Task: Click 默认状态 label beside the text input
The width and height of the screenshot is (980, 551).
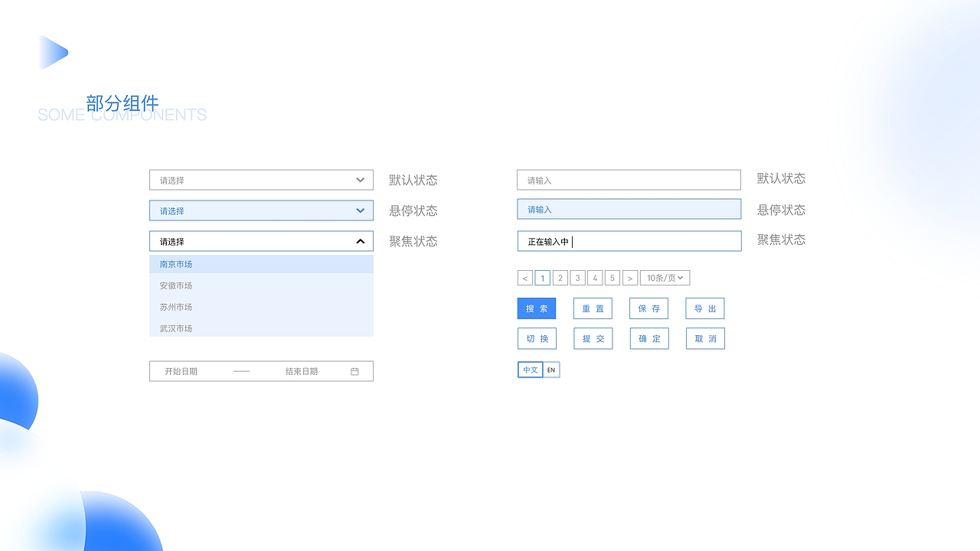Action: click(x=782, y=178)
